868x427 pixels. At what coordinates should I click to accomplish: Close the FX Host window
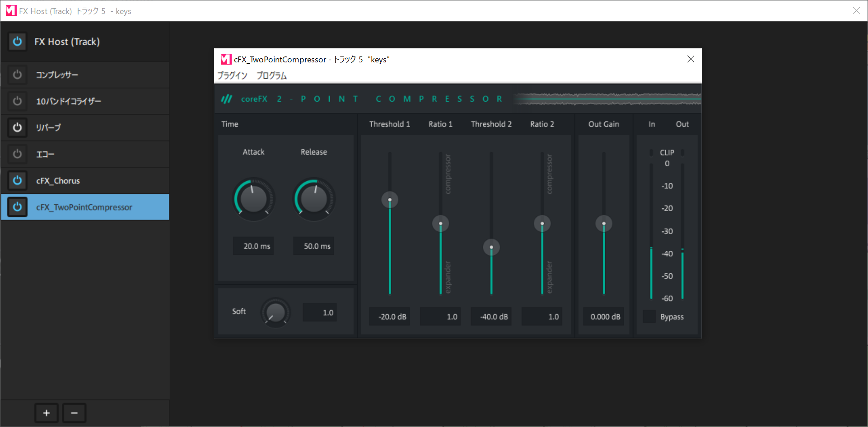click(x=856, y=10)
